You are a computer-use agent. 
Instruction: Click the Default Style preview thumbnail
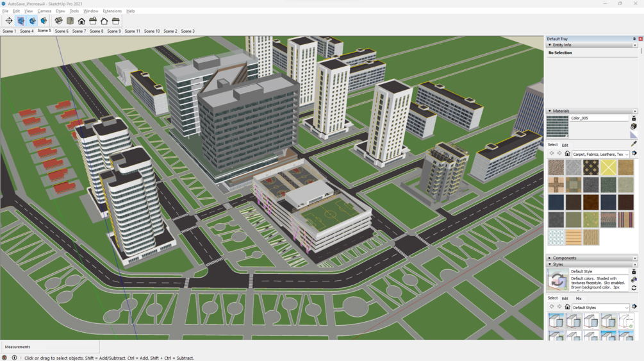pos(557,280)
